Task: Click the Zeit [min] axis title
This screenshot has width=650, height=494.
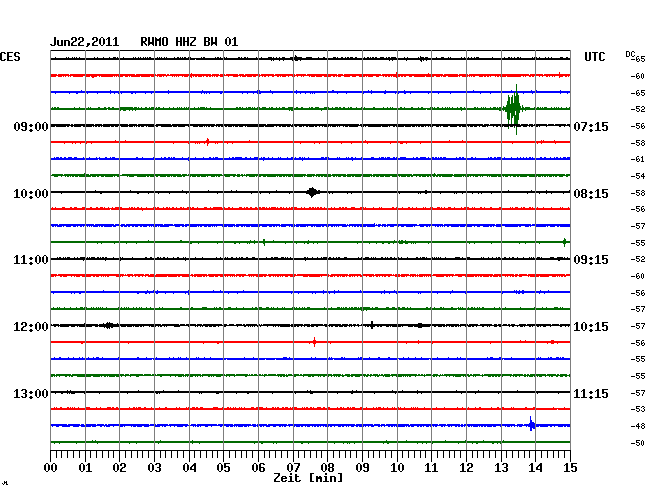Action: [308, 478]
